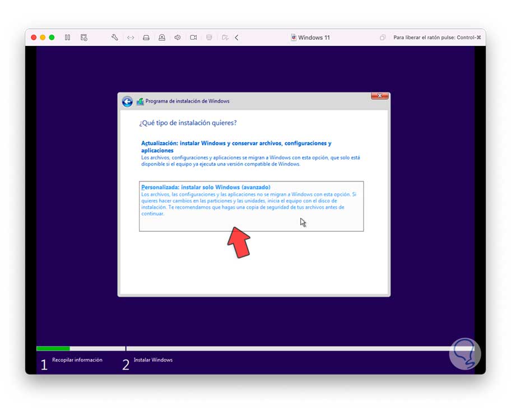Image resolution: width=511 pixels, height=420 pixels.
Task: Click the 'Windows 11' window title text
Action: click(314, 38)
